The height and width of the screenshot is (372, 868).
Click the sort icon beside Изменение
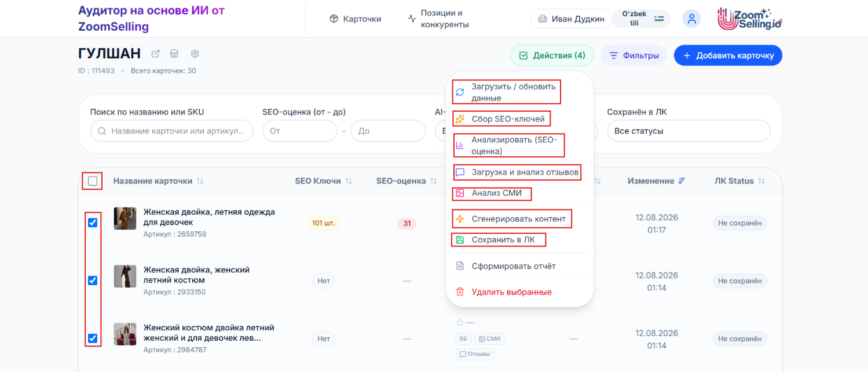(x=682, y=181)
